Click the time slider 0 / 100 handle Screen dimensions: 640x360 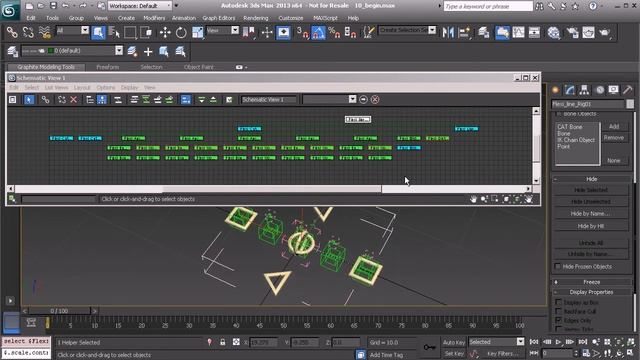coord(60,311)
